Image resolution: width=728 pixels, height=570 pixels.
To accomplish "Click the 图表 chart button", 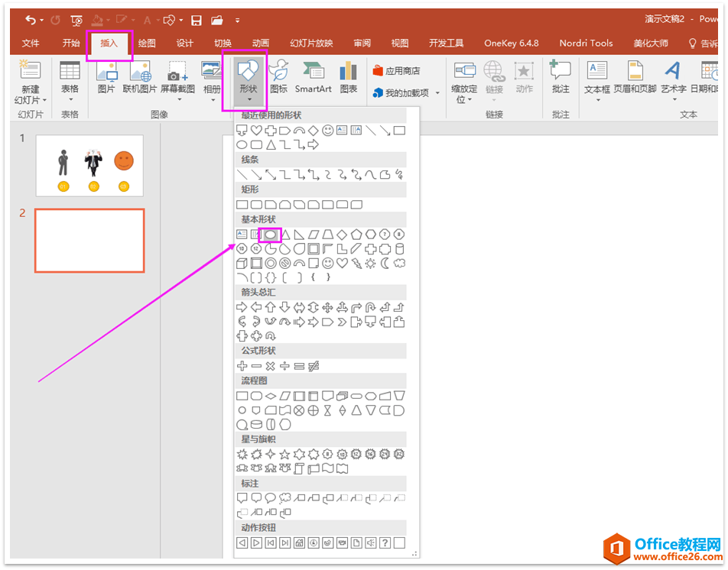I will [x=348, y=77].
